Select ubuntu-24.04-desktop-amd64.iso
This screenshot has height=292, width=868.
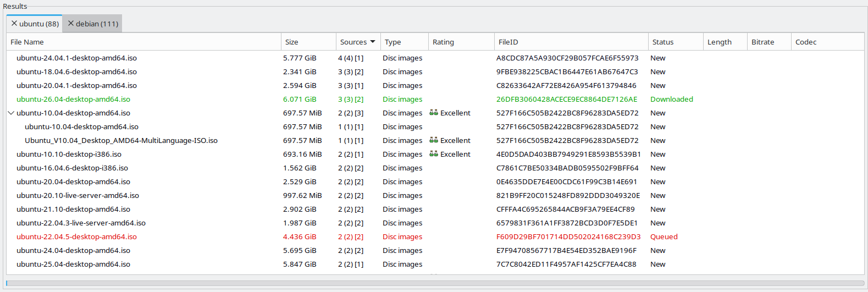[73, 250]
